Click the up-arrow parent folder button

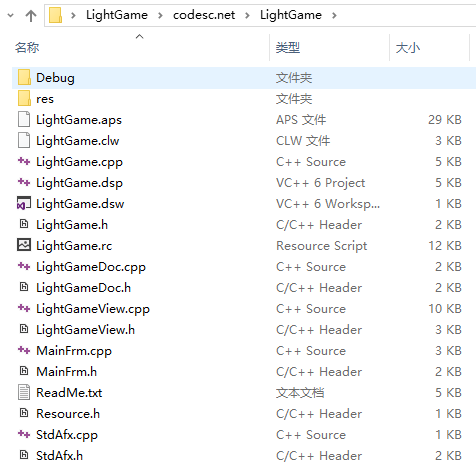pos(31,15)
